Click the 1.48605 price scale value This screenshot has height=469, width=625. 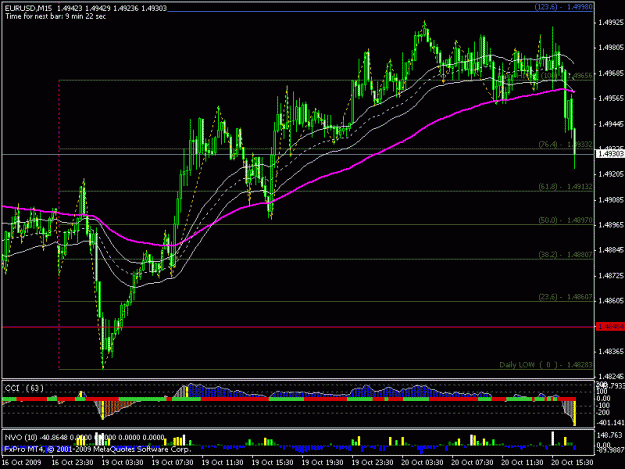tap(611, 301)
